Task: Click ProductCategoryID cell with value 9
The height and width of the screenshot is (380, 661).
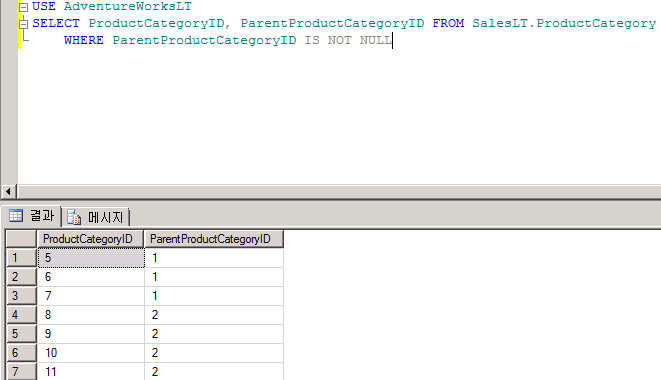Action: pyautogui.click(x=91, y=334)
